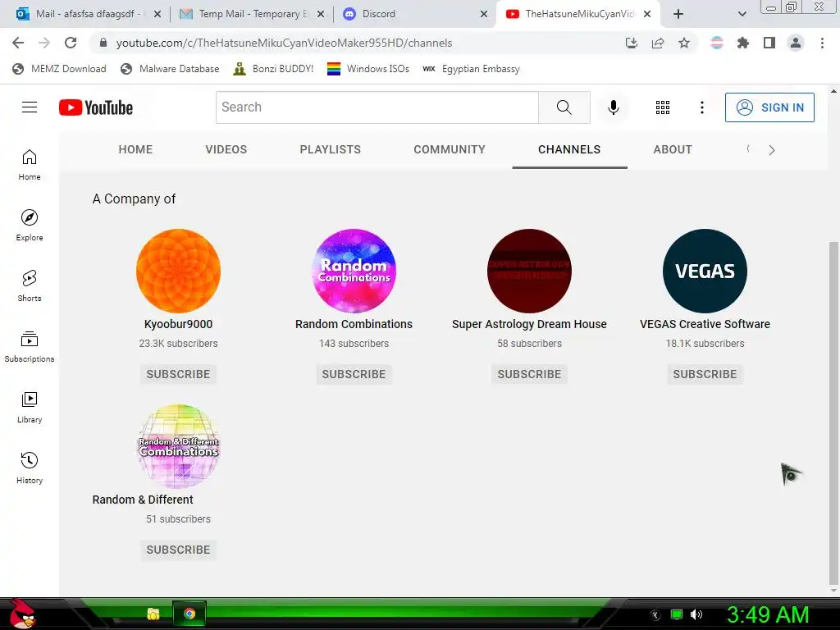Open Random Combinations channel avatar
840x630 pixels.
pyautogui.click(x=354, y=271)
